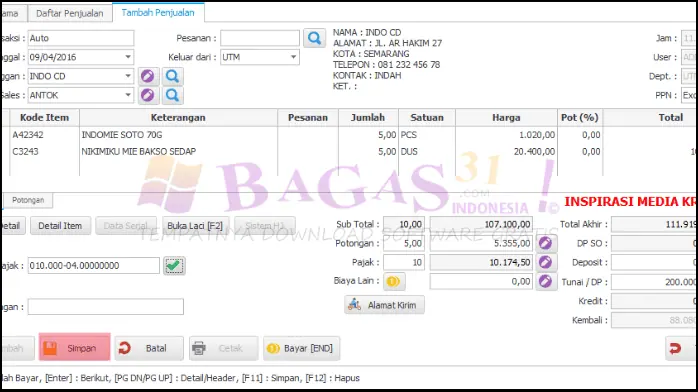Click the Batal button
The width and height of the screenshot is (698, 392).
149,348
